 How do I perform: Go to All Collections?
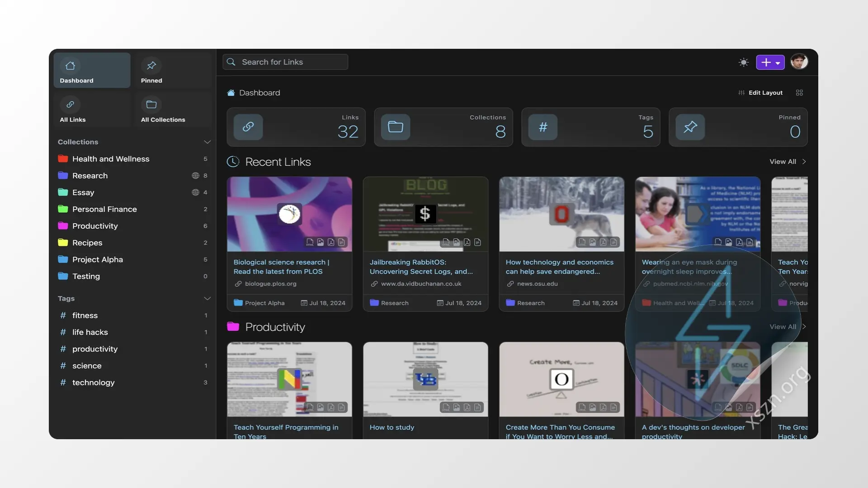pos(173,109)
